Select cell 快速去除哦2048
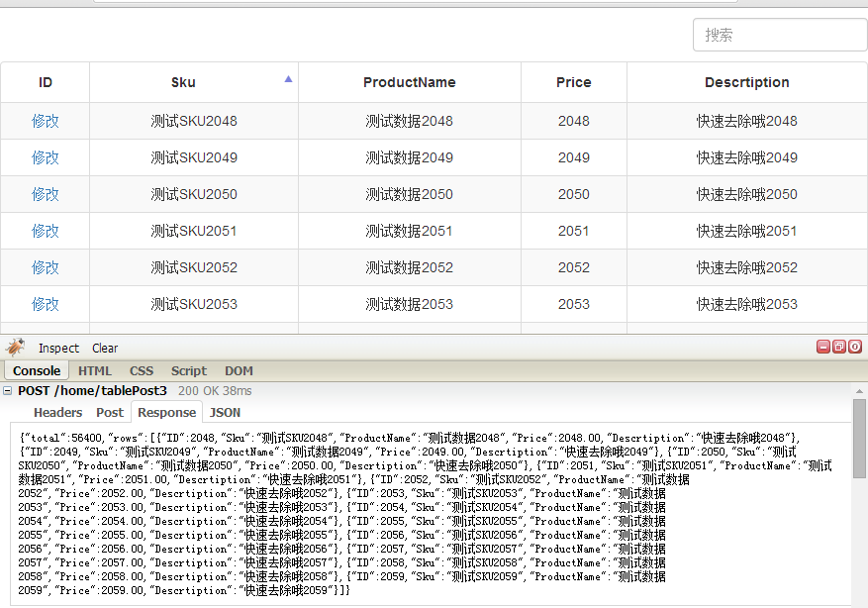 pyautogui.click(x=747, y=121)
